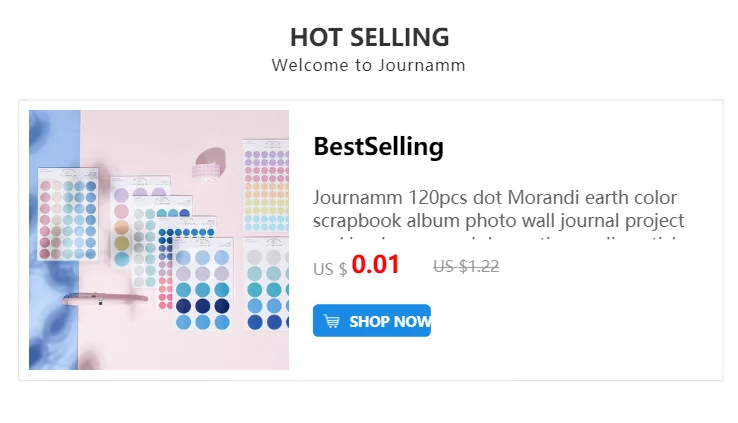Screen dimensions: 738x423
Task: Click the partially hidden third description line
Action: [x=498, y=240]
